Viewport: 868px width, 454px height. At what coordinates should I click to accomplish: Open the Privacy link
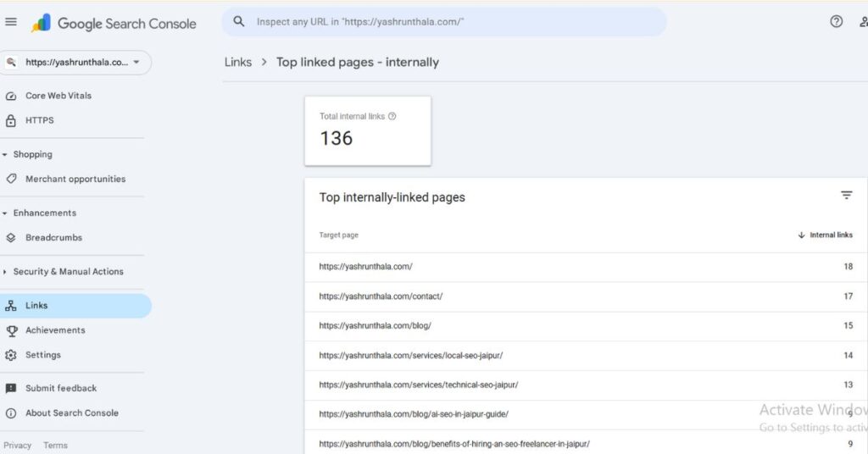click(17, 446)
